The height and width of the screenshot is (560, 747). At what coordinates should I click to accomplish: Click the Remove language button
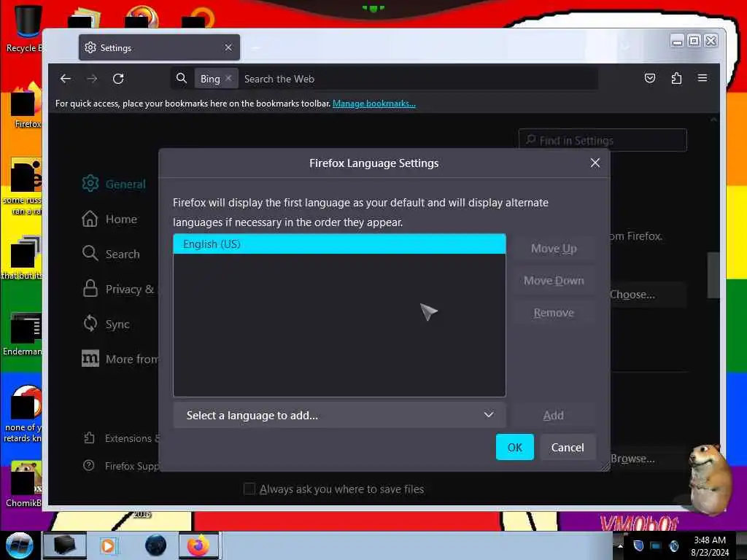pos(554,313)
